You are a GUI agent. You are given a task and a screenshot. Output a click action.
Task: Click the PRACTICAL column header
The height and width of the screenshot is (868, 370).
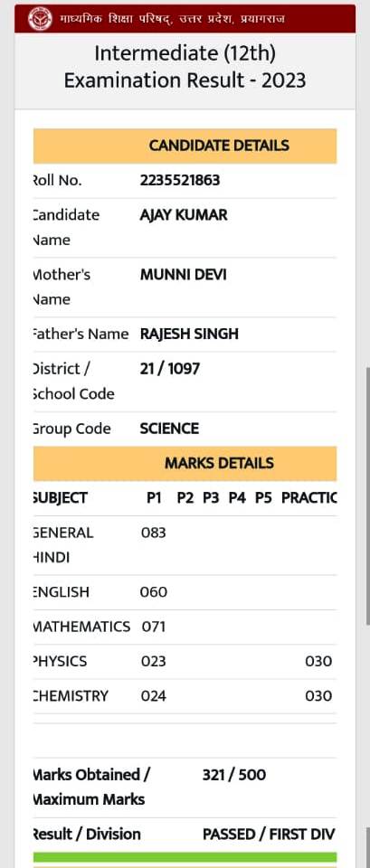pos(309,498)
